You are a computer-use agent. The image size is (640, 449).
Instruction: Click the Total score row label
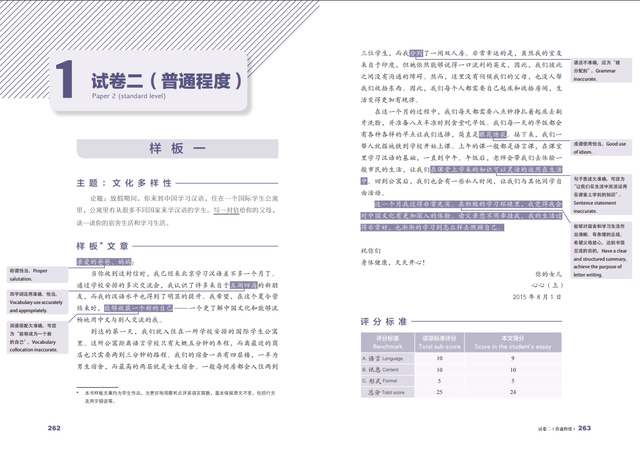click(x=387, y=392)
